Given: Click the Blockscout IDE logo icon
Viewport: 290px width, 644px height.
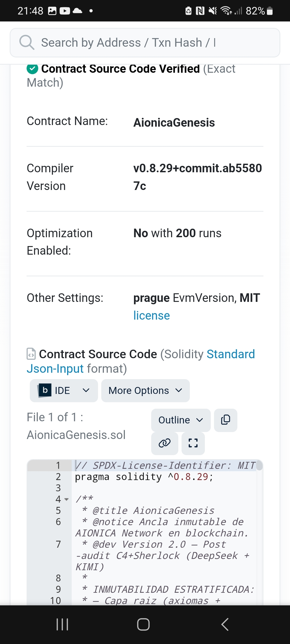Looking at the screenshot, I should point(45,390).
